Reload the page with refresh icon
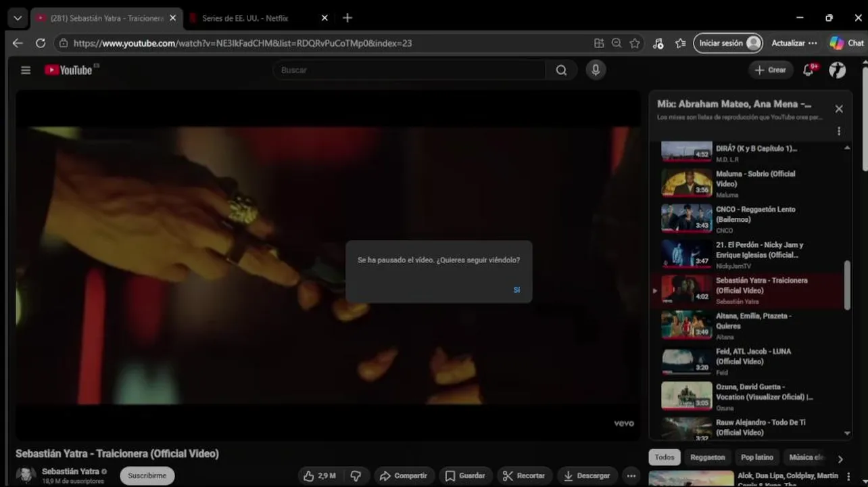This screenshot has height=487, width=868. click(41, 43)
